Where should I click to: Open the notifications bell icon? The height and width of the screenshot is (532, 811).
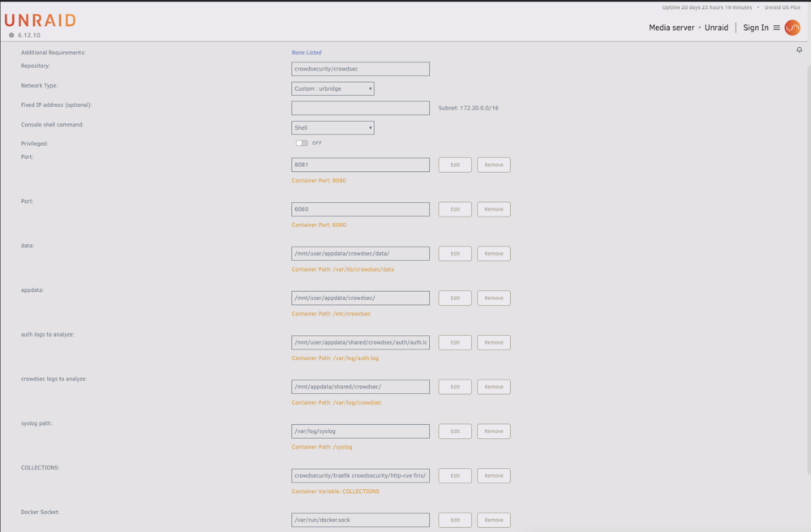click(x=799, y=49)
